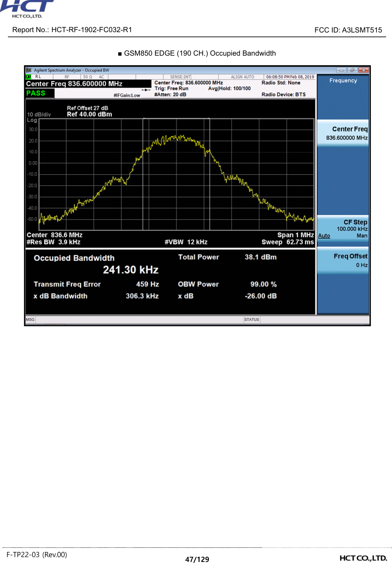Close the Spectrum Analyzer window
The height and width of the screenshot is (563, 392).
click(x=363, y=70)
